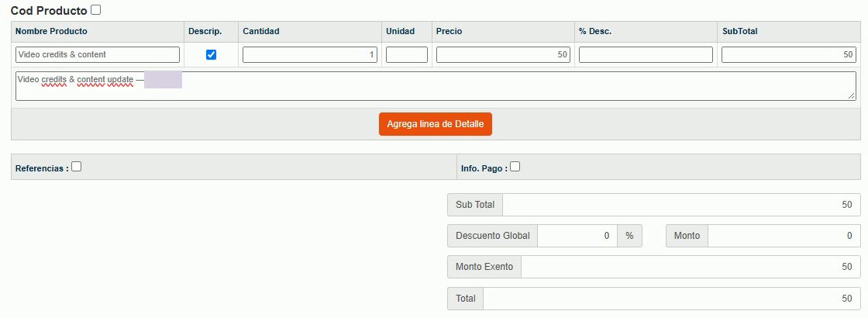Viewport: 868px width, 318px height.
Task: Click the Monto discount amount field
Action: click(784, 236)
